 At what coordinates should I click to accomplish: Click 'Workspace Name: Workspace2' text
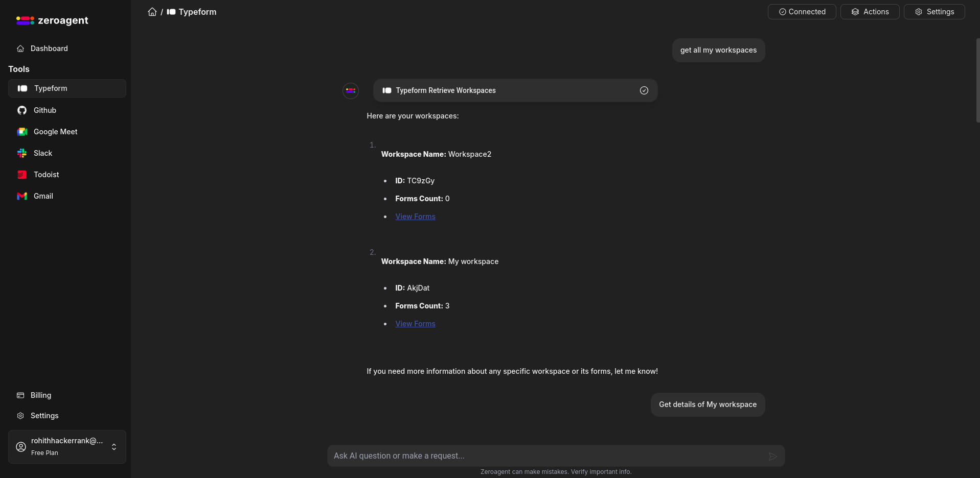[x=436, y=154]
